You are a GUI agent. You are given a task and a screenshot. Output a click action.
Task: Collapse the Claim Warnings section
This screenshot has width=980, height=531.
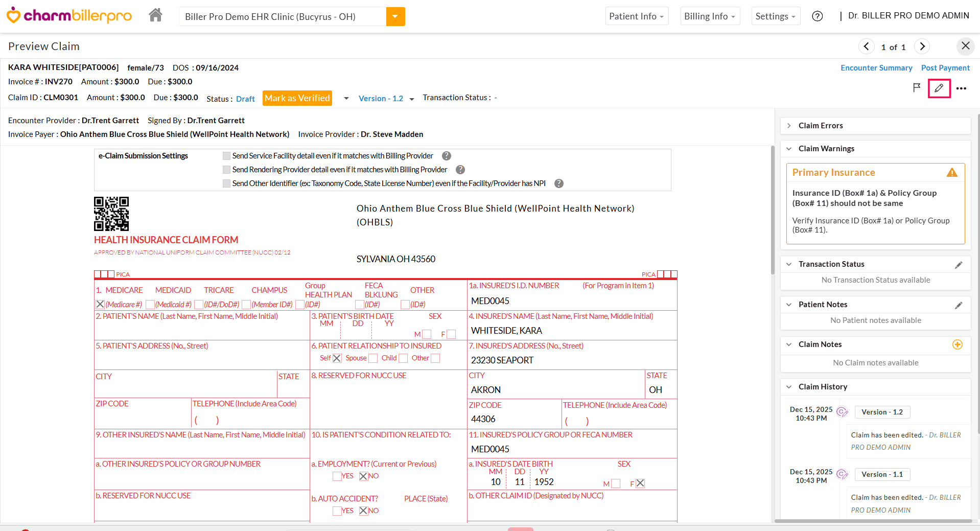click(x=789, y=149)
